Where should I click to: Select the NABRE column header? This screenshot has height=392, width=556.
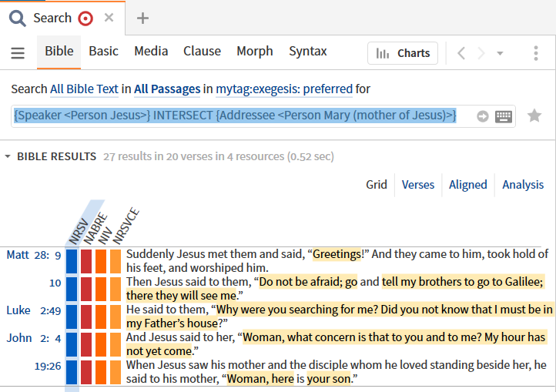(95, 229)
